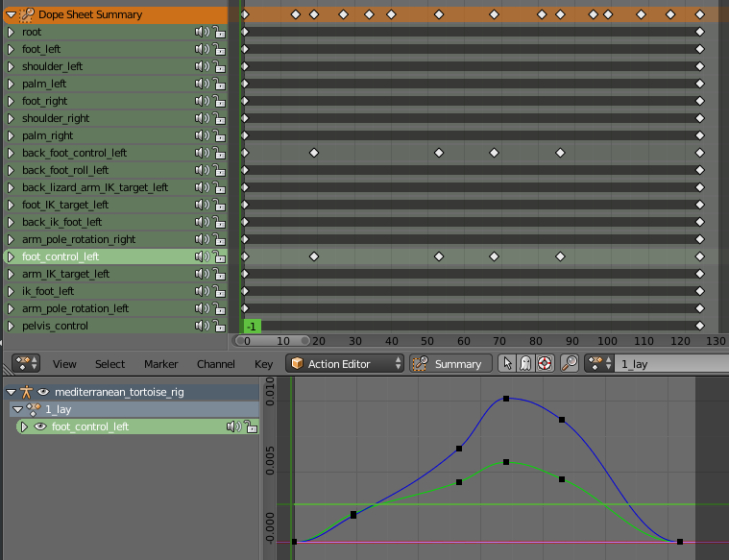Open the Select menu
The height and width of the screenshot is (560, 729).
[109, 364]
